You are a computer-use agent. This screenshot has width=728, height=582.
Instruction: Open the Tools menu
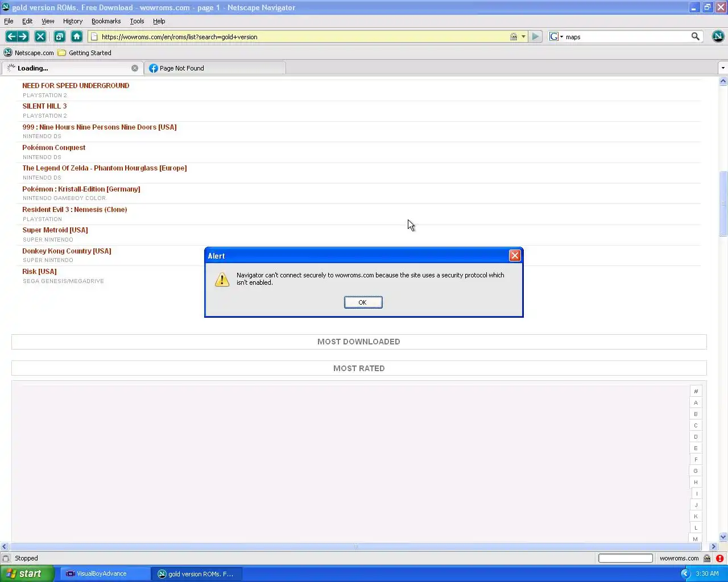click(x=137, y=21)
